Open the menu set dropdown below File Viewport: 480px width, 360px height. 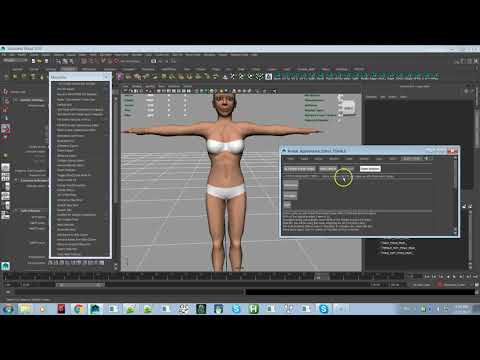[x=15, y=61]
